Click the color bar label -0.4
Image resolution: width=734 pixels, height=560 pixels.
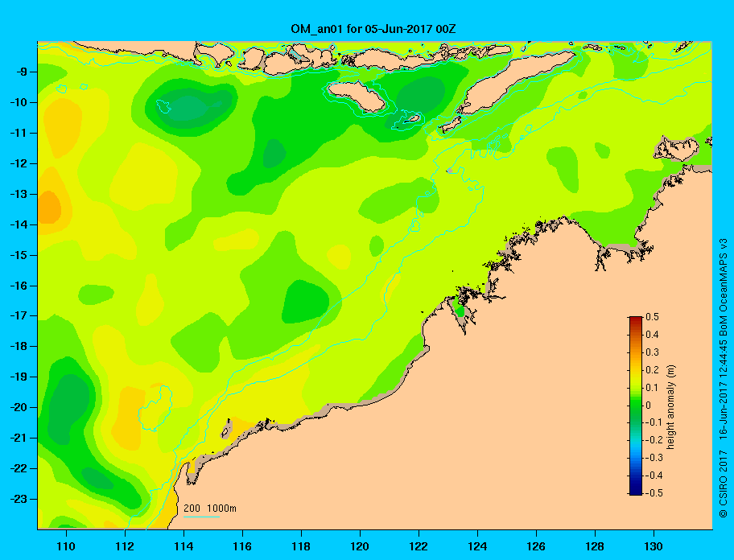click(654, 476)
